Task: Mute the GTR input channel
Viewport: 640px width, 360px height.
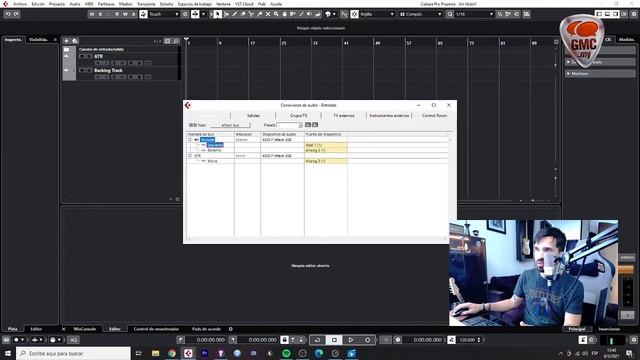Action: pos(82,56)
